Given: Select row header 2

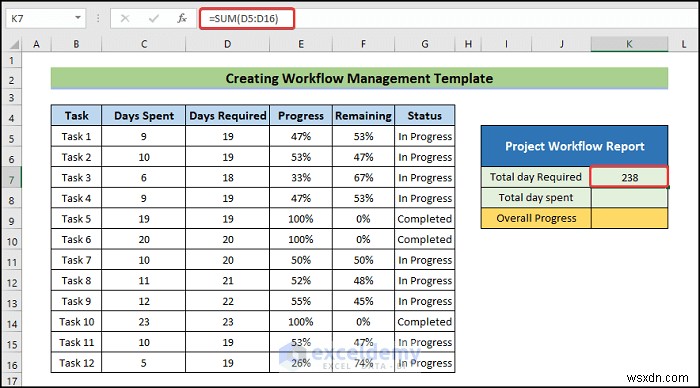Looking at the screenshot, I should point(12,80).
